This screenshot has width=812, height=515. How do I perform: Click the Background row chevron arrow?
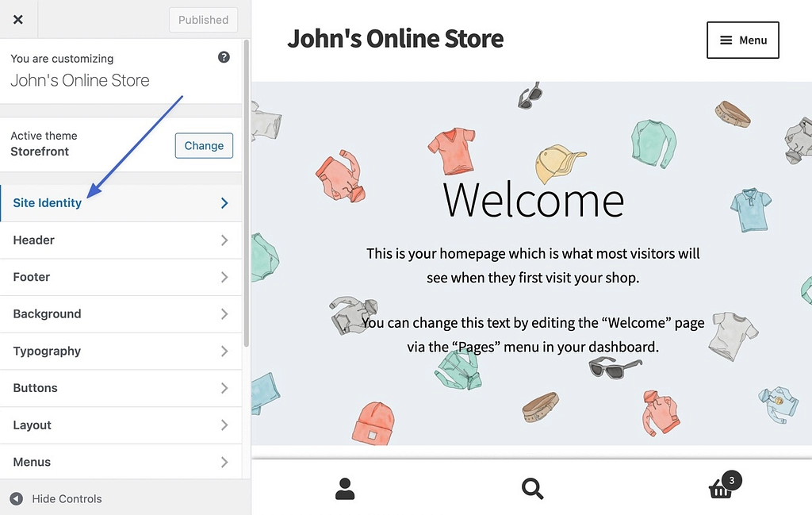tap(224, 314)
